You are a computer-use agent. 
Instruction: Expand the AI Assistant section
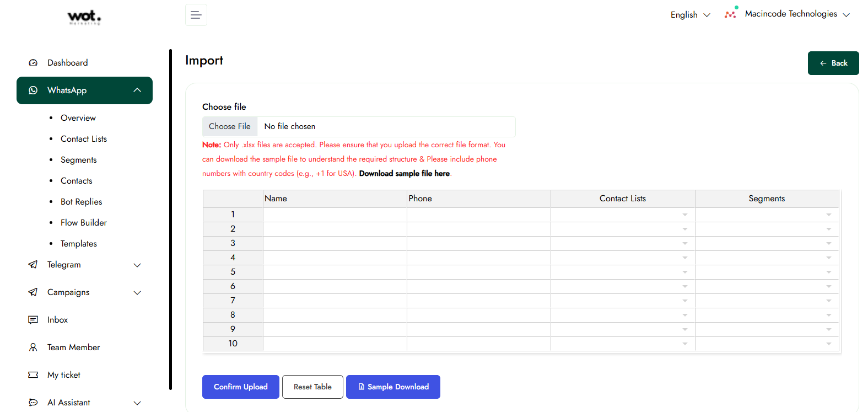click(137, 403)
